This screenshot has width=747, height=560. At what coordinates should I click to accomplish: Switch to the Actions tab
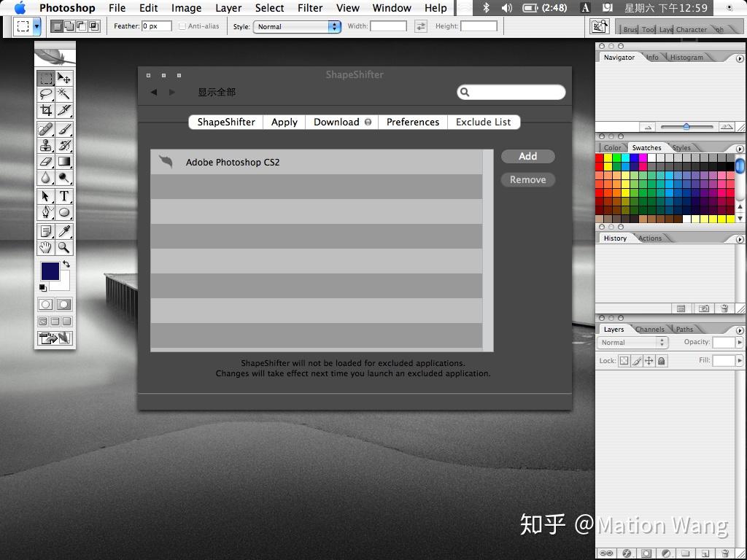pyautogui.click(x=650, y=238)
